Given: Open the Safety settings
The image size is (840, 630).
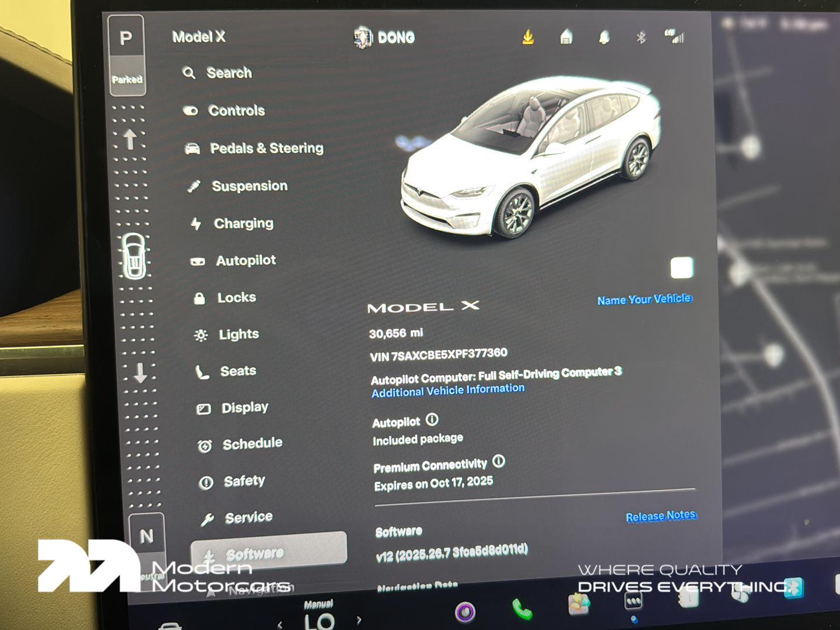Looking at the screenshot, I should click(232, 482).
